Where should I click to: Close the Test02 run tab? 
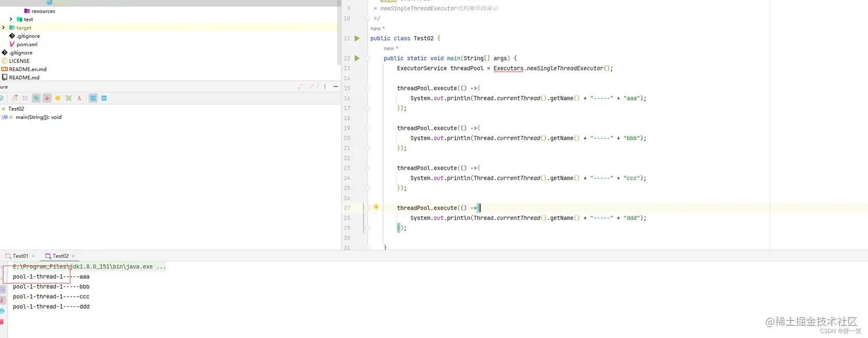pyautogui.click(x=73, y=256)
